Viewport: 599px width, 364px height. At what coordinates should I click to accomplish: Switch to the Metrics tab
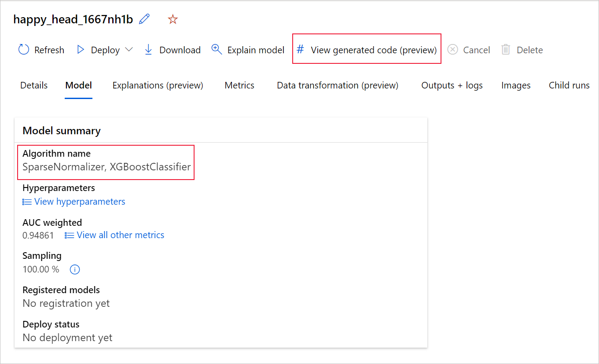239,85
